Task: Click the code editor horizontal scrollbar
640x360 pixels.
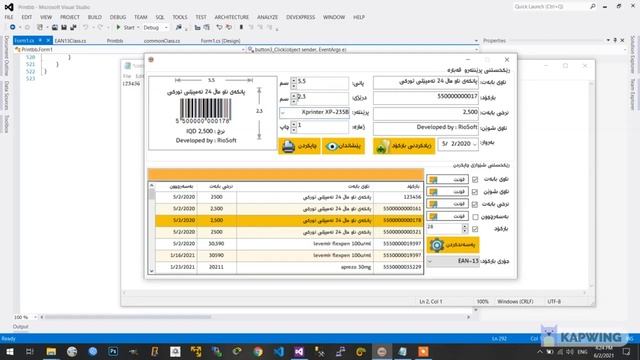Action: point(255,317)
